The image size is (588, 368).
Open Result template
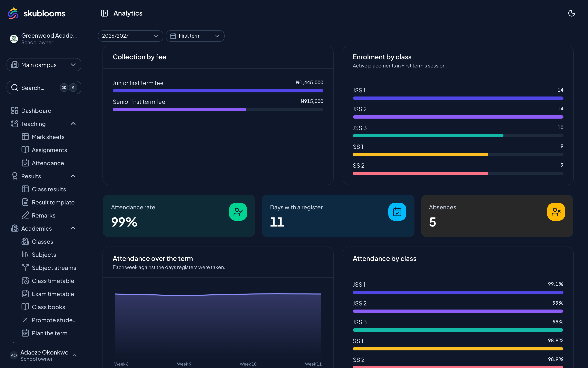click(53, 202)
